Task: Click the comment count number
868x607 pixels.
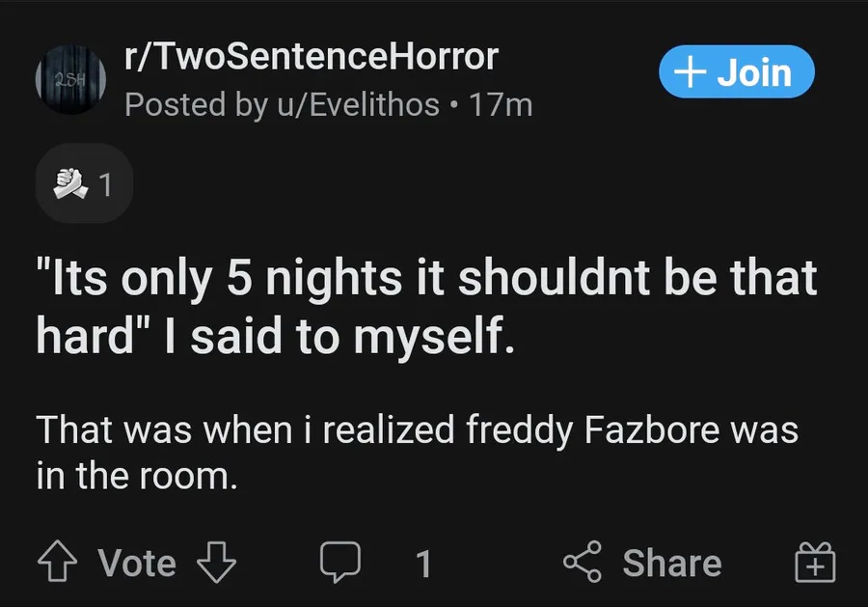Action: [x=422, y=563]
